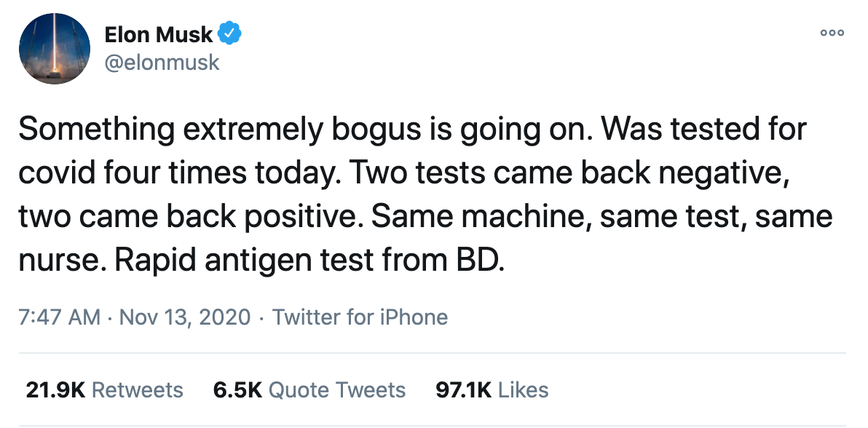The height and width of the screenshot is (428, 868).
Task: Open the rocket launch profile picture
Action: pyautogui.click(x=52, y=49)
